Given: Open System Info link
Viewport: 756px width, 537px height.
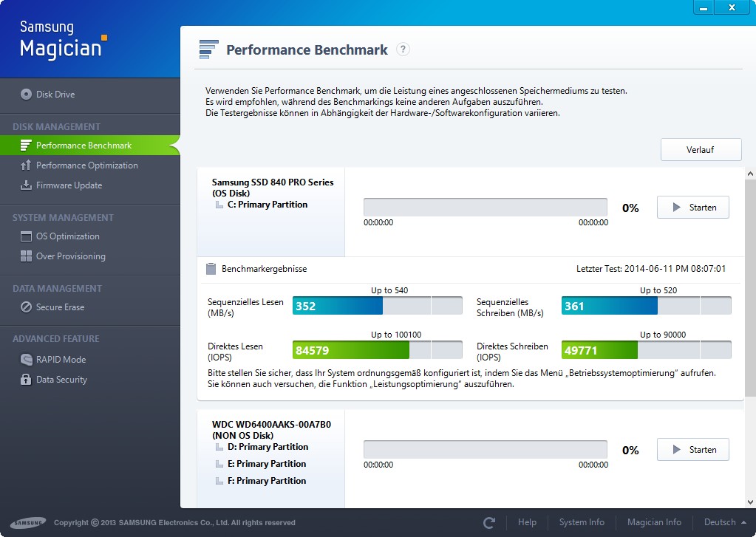Looking at the screenshot, I should [582, 522].
